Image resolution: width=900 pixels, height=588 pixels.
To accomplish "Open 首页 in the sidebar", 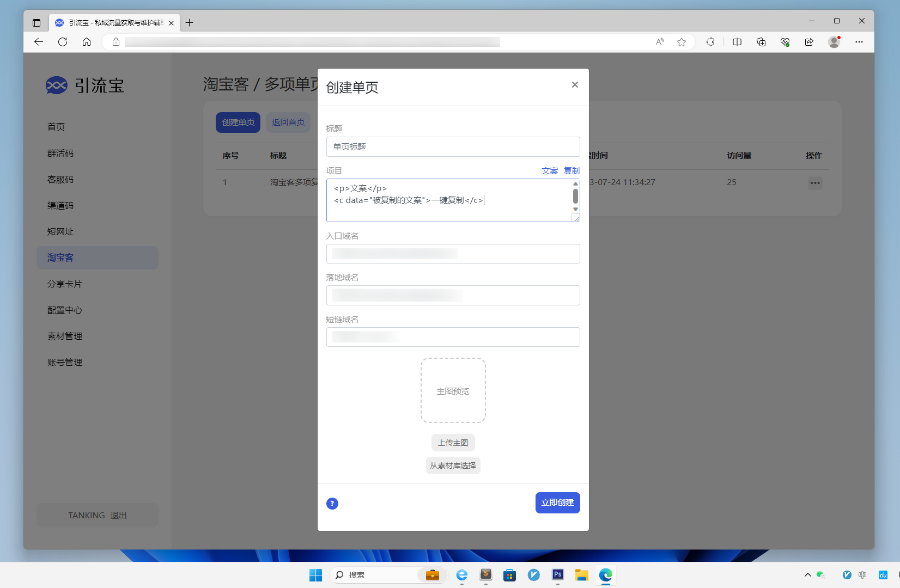I will coord(56,127).
